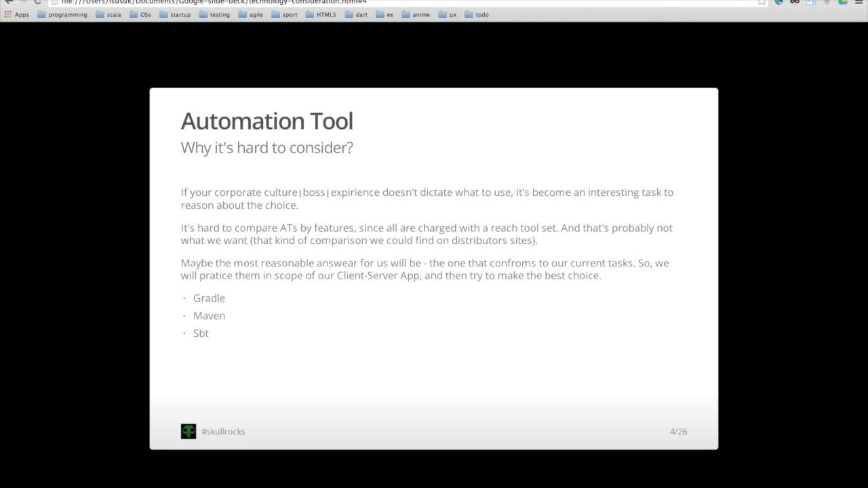Open the ux bookmarks folder
The width and height of the screenshot is (868, 488).
[x=448, y=14]
